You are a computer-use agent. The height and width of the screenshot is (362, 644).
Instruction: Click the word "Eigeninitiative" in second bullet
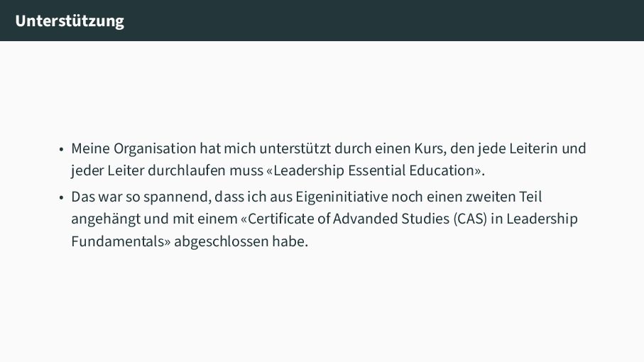(342, 197)
